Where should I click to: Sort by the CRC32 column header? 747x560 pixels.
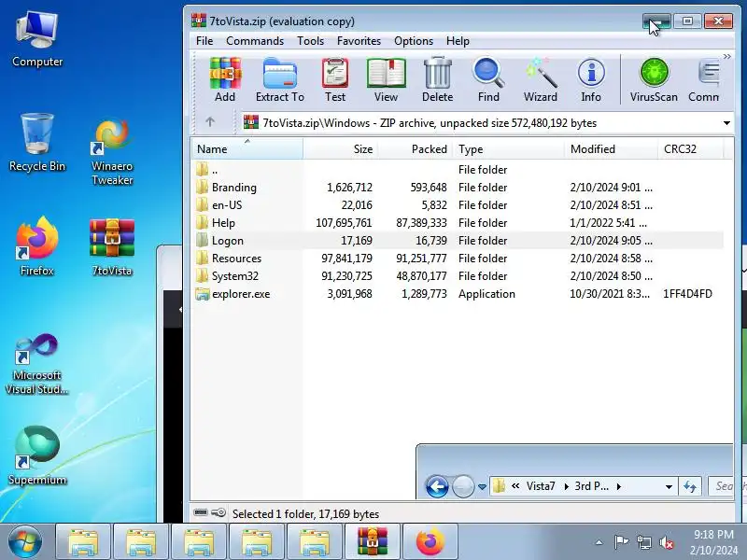[690, 149]
